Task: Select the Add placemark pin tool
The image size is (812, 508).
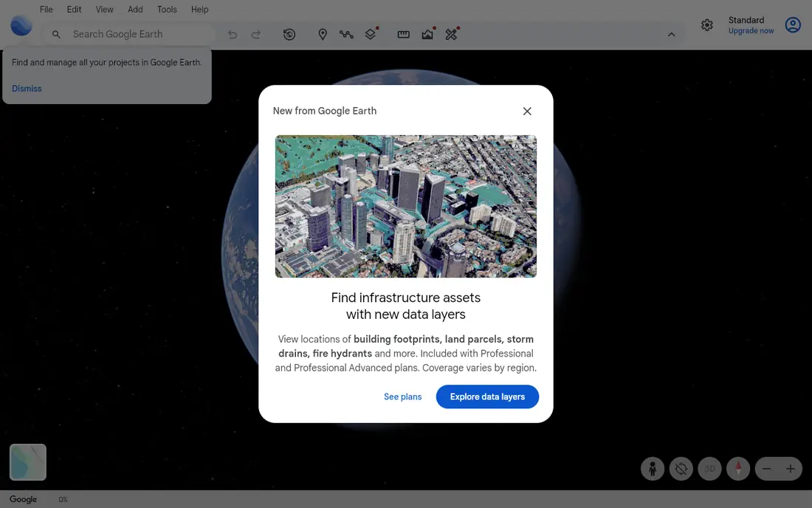Action: 323,34
